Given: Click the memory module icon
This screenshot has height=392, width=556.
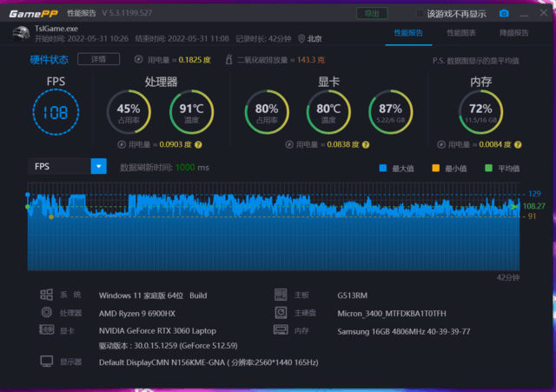Looking at the screenshot, I should [x=281, y=330].
